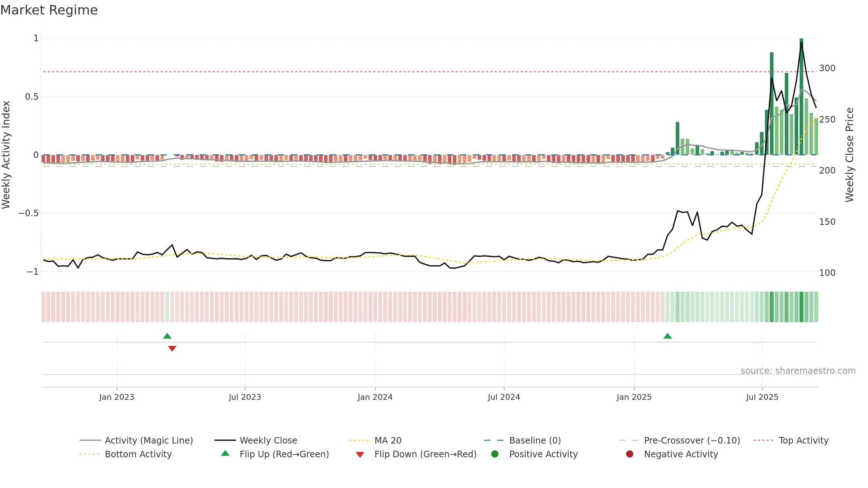Click the Market Regime chart title
868x488 pixels.
pos(49,10)
